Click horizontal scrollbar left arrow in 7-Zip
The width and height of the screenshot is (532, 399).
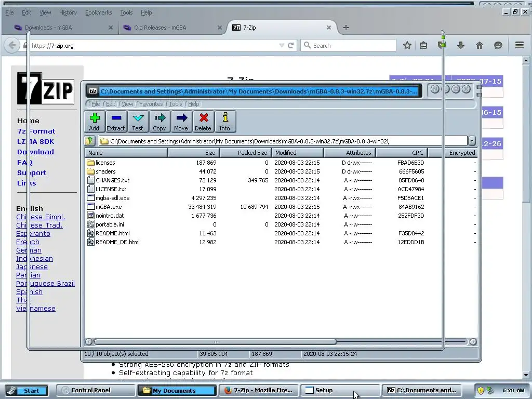pos(89,342)
